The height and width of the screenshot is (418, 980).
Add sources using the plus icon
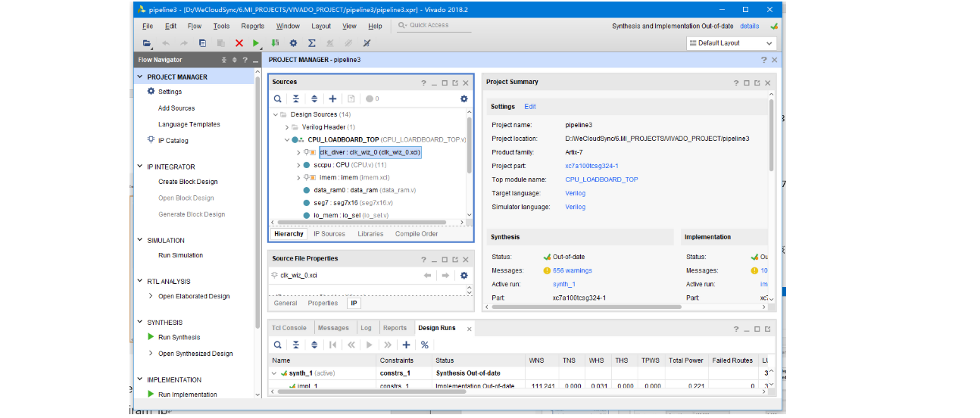click(332, 98)
